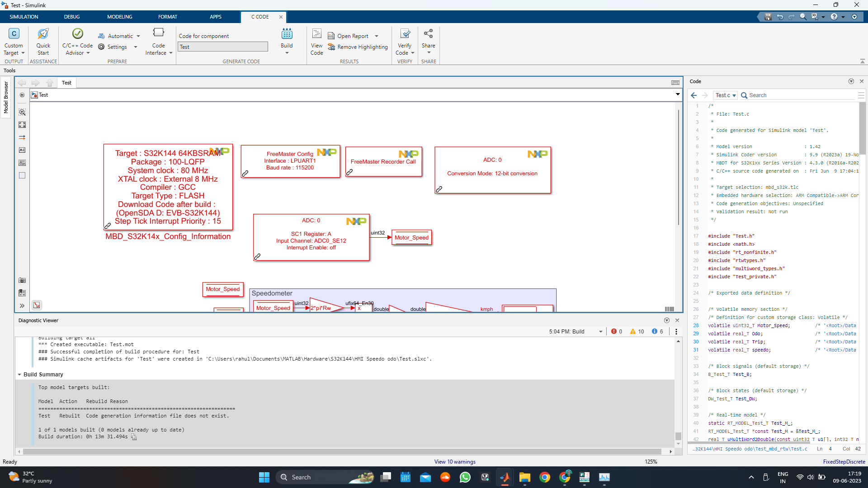Toggle warnings filter showing 10

(x=637, y=332)
